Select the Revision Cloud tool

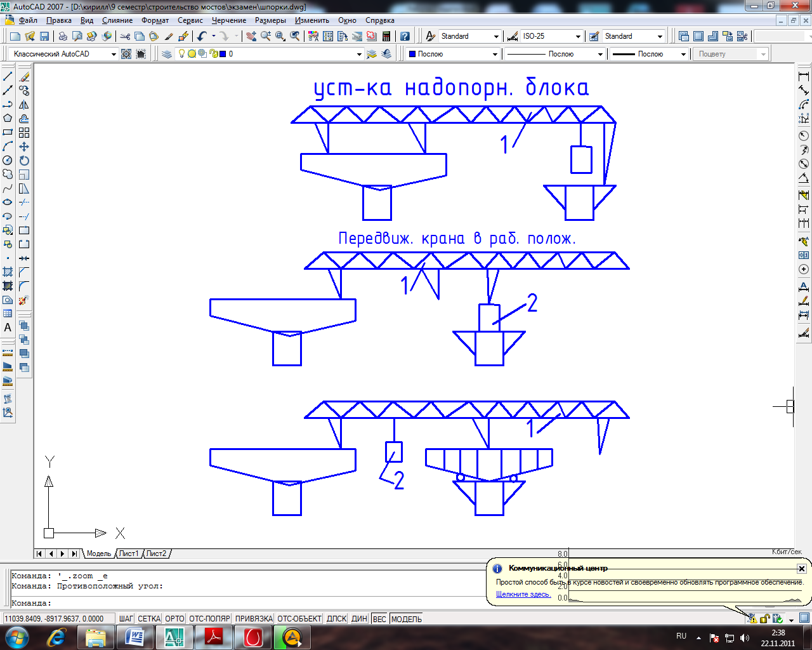tap(8, 175)
